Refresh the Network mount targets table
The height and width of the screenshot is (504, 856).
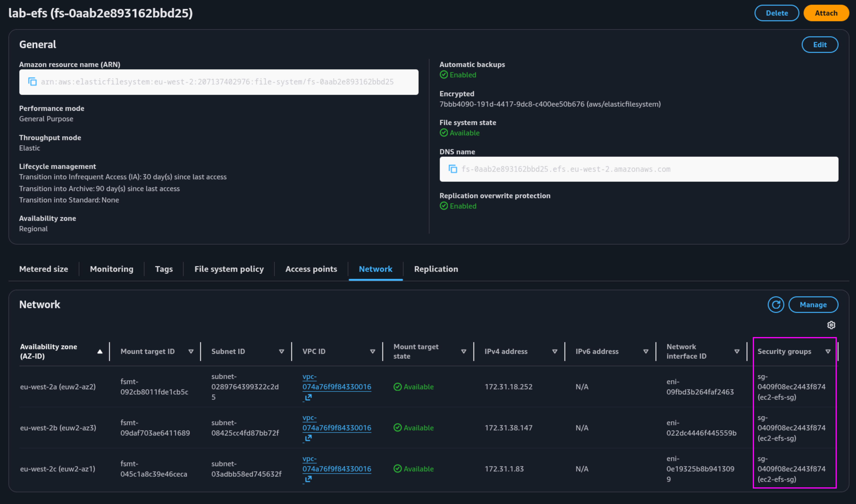point(776,305)
